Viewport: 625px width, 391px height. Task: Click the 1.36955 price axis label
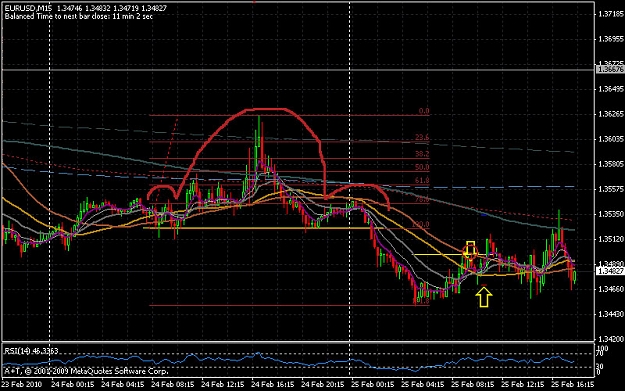coord(611,39)
